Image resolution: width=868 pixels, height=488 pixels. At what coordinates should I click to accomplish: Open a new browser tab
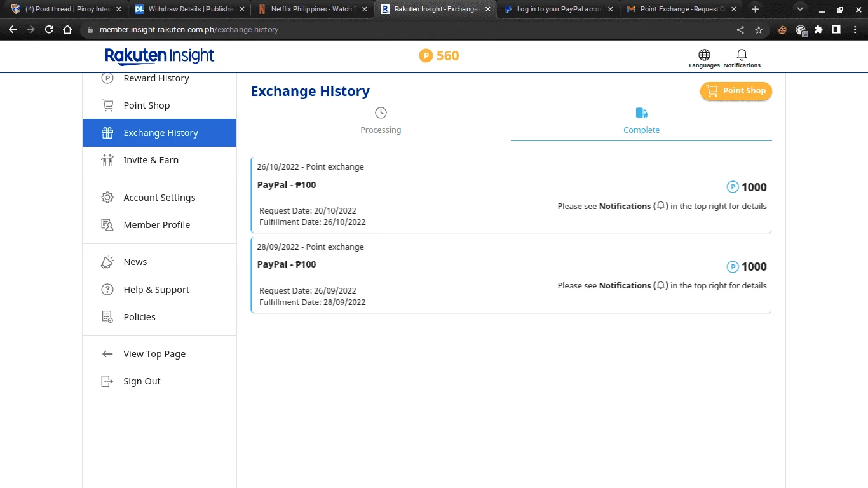tap(755, 10)
